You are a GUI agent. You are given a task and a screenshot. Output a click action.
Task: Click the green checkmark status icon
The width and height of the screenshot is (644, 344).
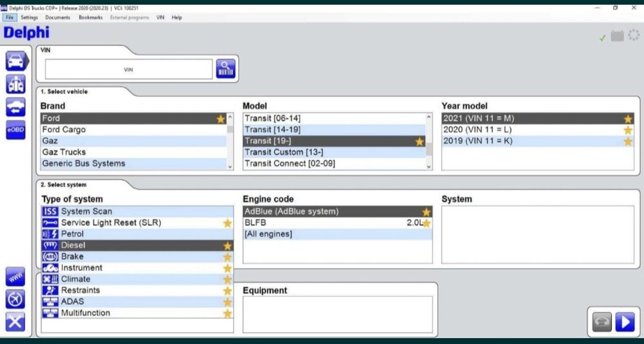coord(603,38)
